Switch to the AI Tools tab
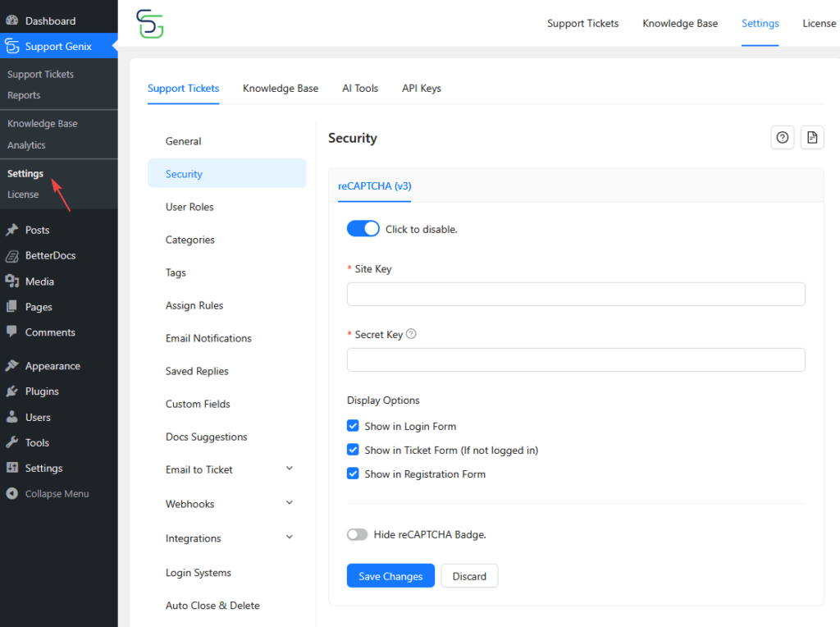The image size is (840, 627). tap(360, 89)
